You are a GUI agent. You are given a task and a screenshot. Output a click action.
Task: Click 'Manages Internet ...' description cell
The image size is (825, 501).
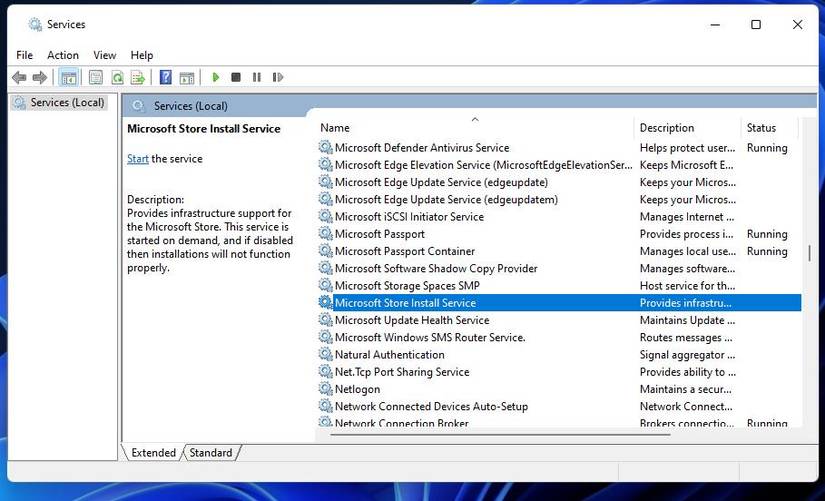[687, 217]
